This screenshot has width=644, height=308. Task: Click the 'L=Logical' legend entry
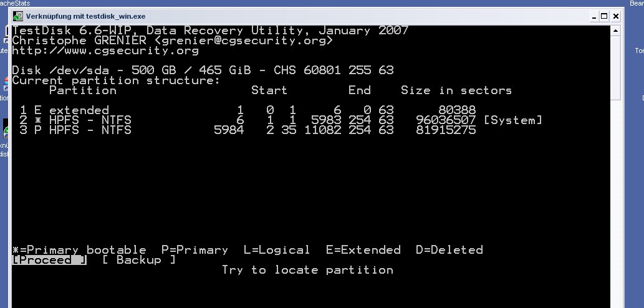(277, 250)
